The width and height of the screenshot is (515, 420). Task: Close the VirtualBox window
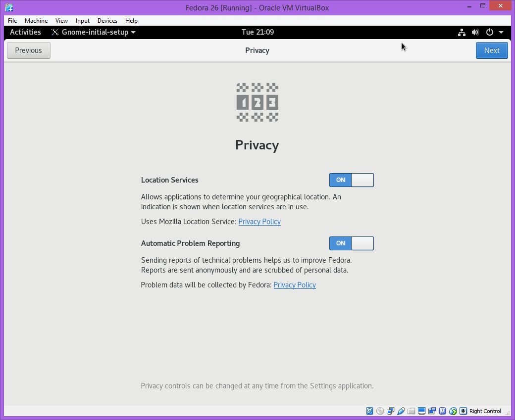coord(501,5)
